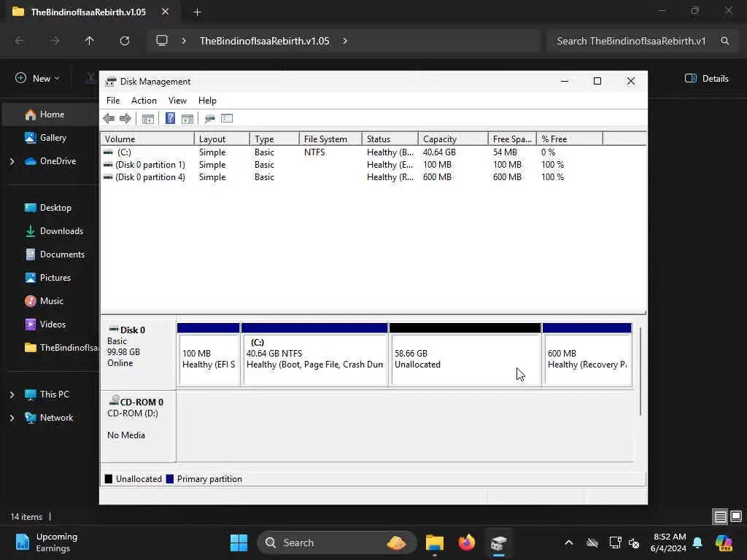747x560 pixels.
Task: Open Gallery in File Explorer sidebar
Action: (53, 138)
